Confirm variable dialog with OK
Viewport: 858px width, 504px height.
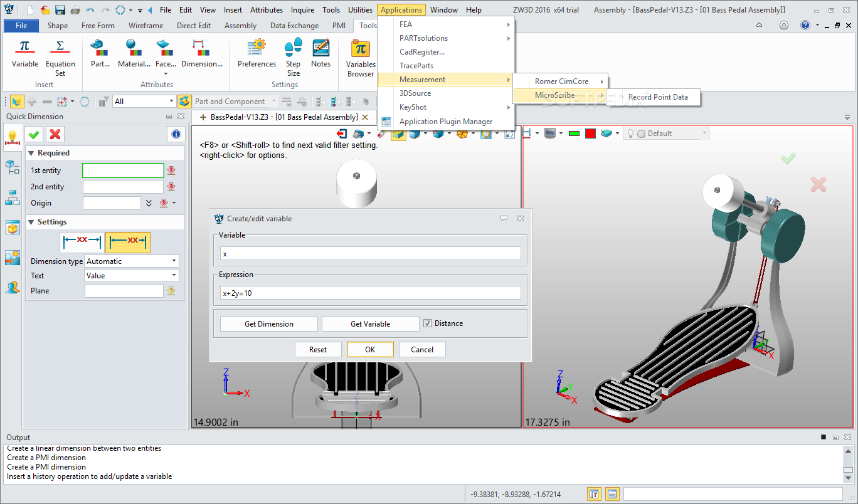pos(370,350)
